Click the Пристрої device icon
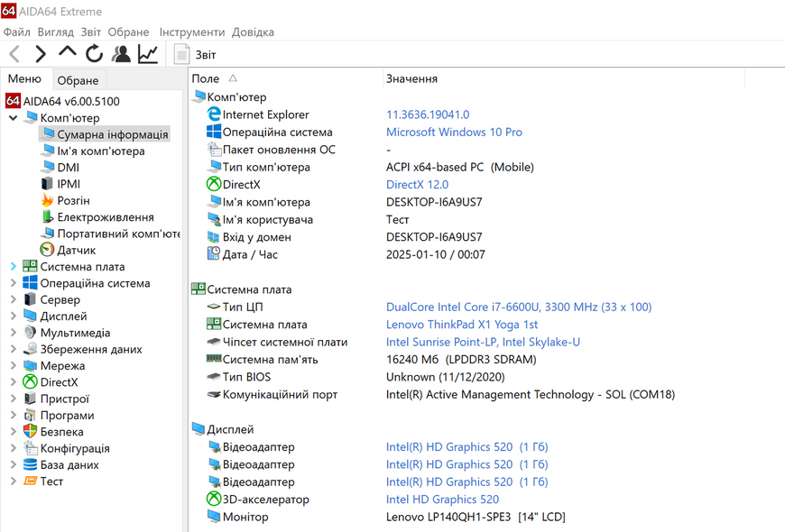The image size is (785, 532). tap(30, 399)
